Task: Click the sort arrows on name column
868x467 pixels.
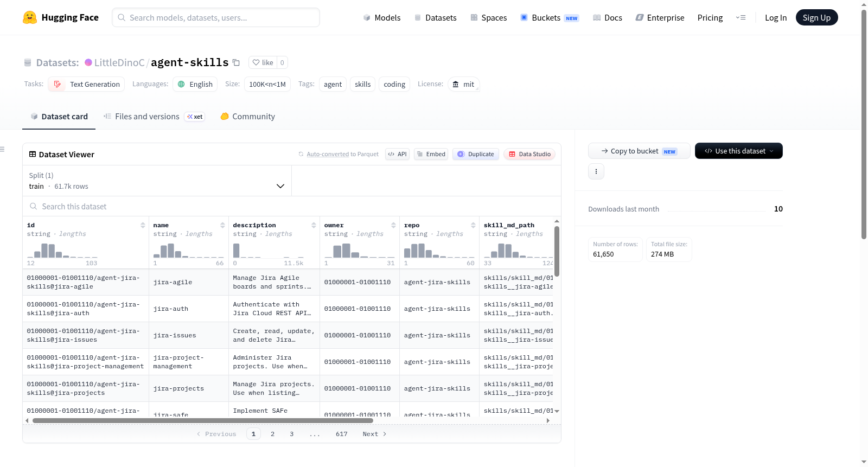Action: point(222,225)
